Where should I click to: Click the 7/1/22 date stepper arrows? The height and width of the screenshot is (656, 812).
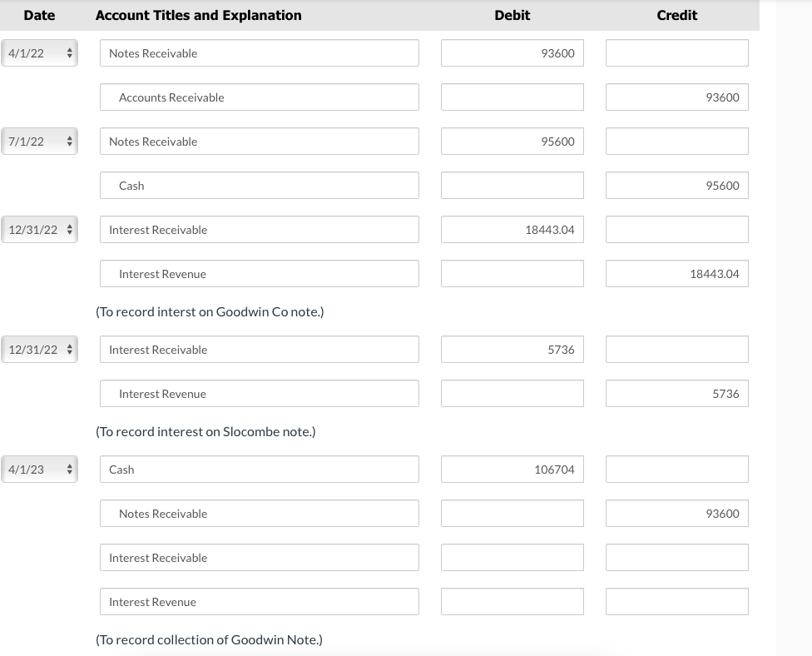tap(68, 141)
